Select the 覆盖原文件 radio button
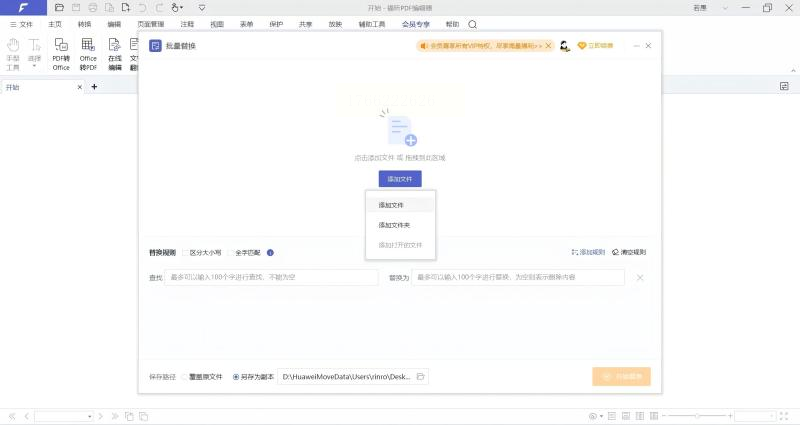This screenshot has width=800, height=425. (x=186, y=377)
